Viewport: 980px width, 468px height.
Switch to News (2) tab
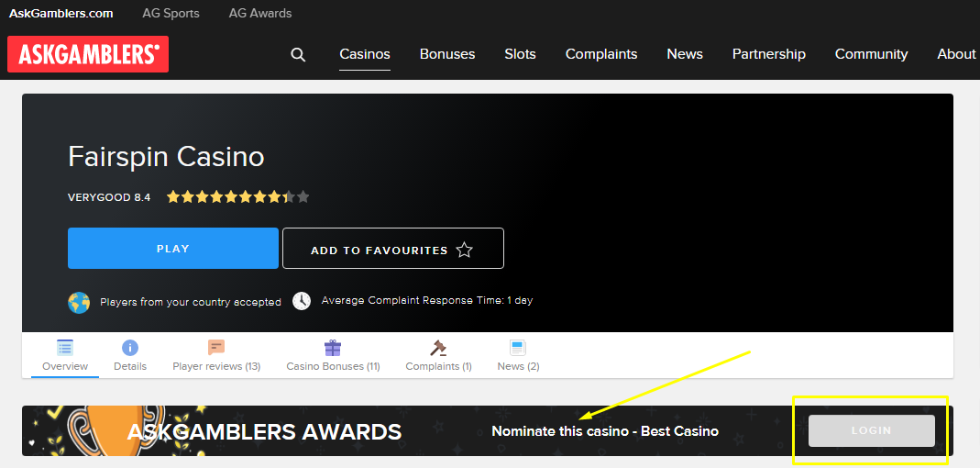(518, 355)
